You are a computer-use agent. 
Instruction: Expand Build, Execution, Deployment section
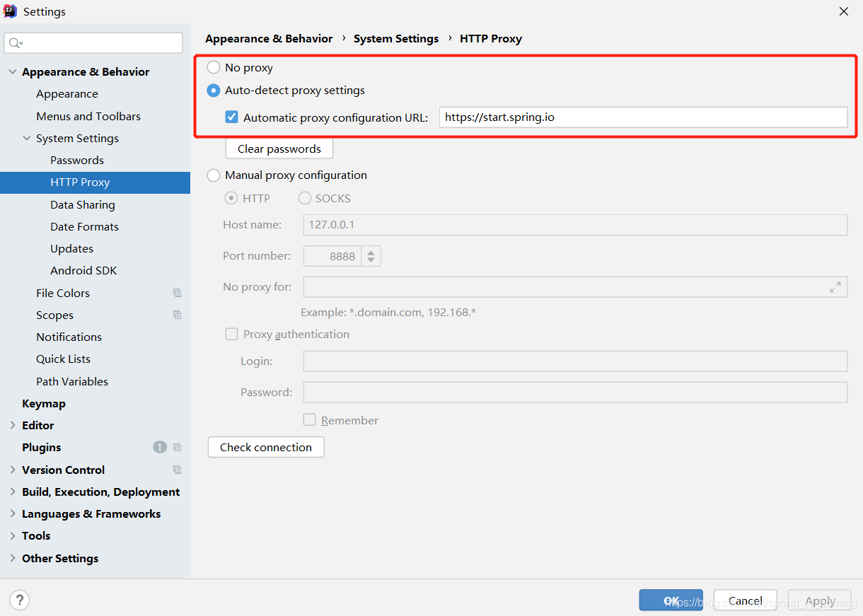point(12,492)
